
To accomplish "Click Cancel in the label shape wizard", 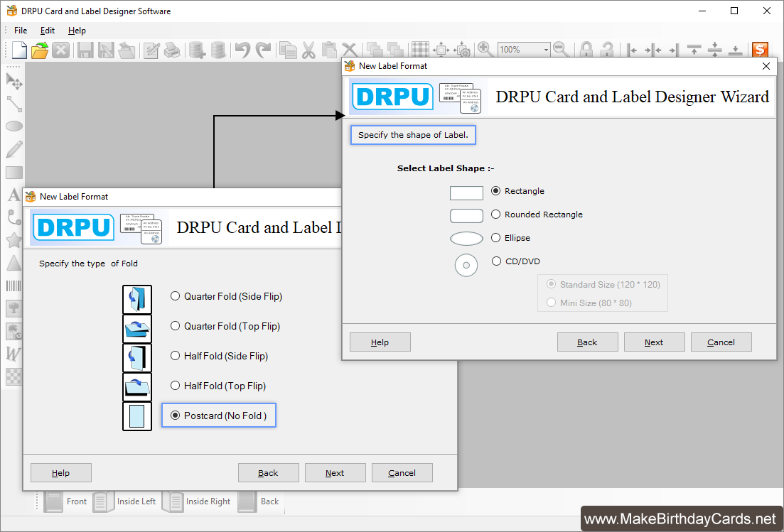I will [x=721, y=342].
